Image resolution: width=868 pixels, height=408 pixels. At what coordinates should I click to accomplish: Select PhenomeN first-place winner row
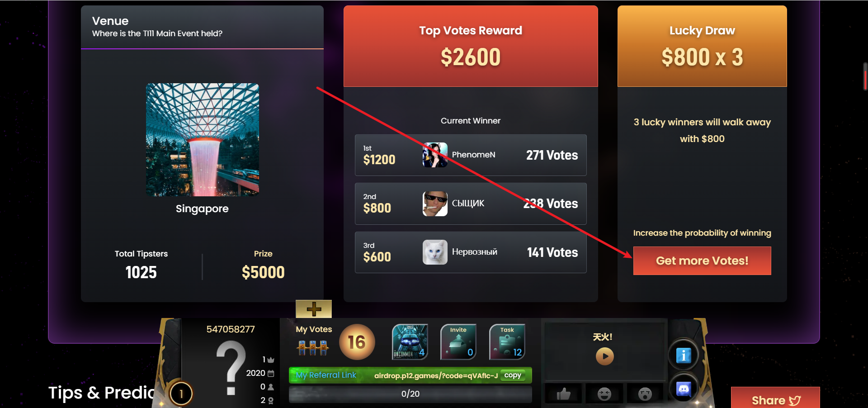tap(471, 155)
